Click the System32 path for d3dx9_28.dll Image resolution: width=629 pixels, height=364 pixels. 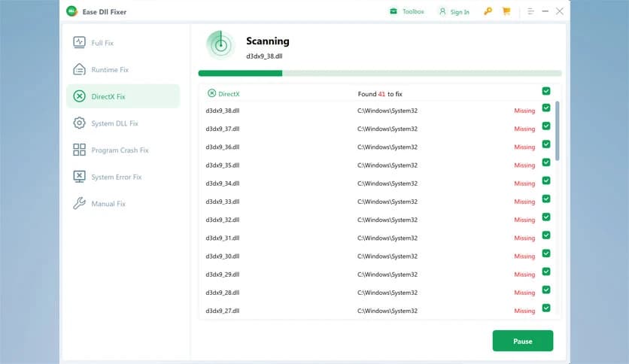click(387, 293)
